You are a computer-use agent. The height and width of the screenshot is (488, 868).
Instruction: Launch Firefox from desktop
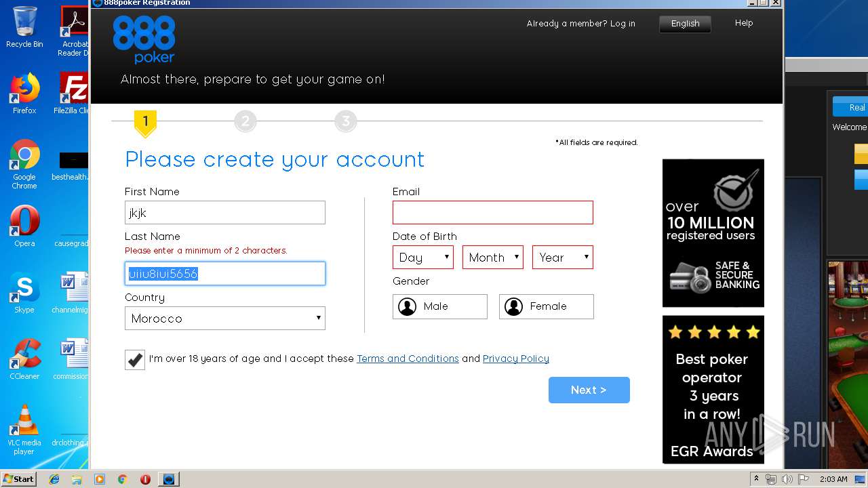click(x=24, y=94)
